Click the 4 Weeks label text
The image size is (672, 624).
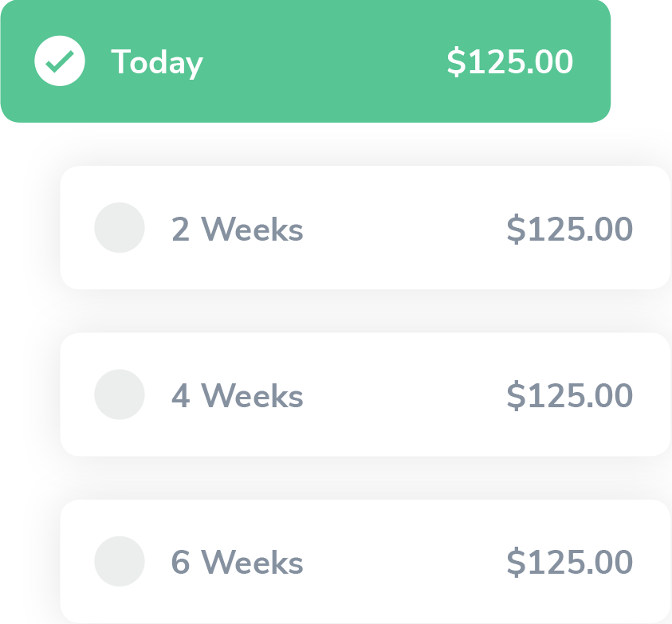click(x=238, y=396)
